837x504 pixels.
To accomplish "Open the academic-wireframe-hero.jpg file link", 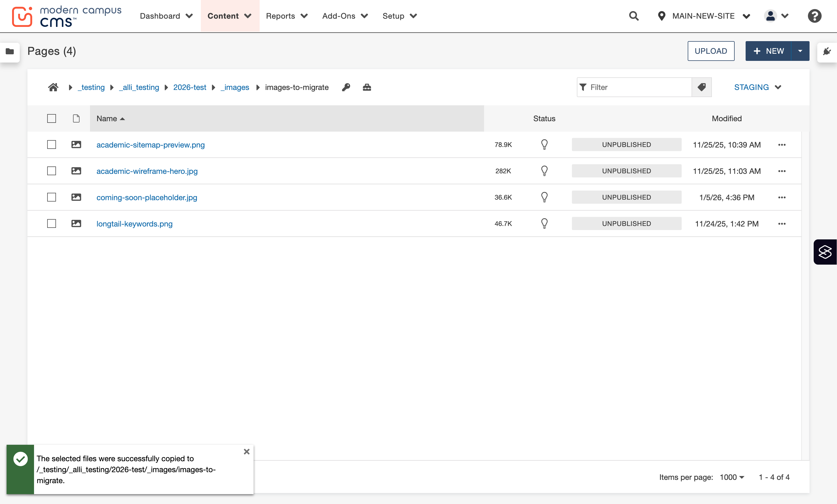I will (147, 171).
